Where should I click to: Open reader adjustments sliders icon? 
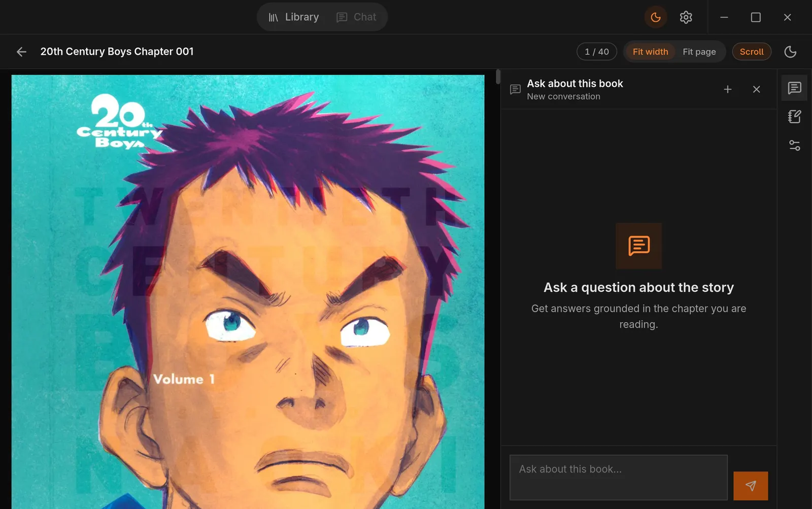coord(794,146)
